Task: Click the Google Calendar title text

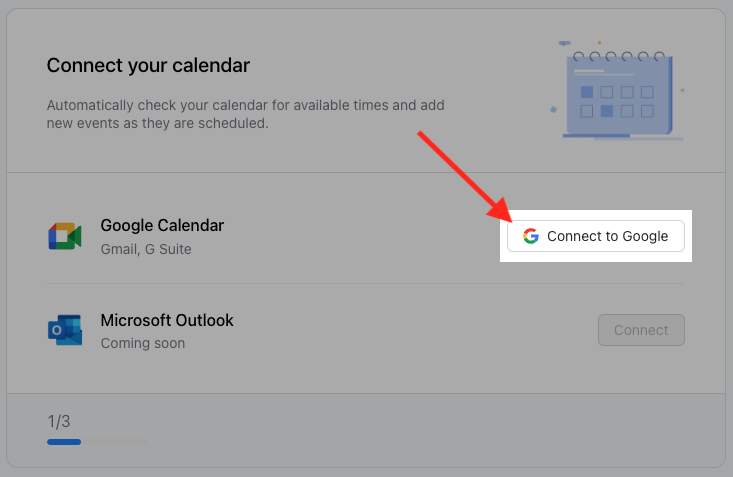Action: click(x=162, y=226)
